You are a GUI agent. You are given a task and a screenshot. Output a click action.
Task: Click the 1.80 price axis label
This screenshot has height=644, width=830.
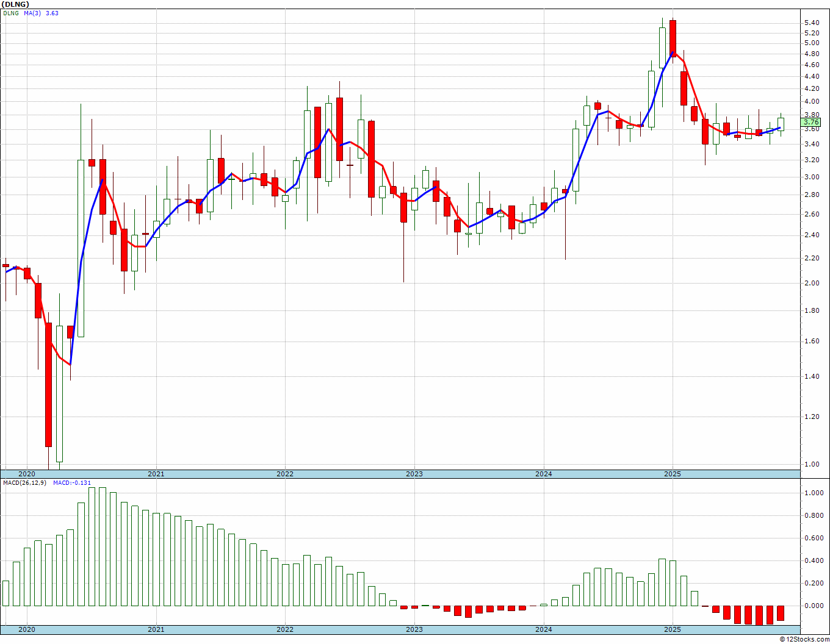tap(812, 311)
